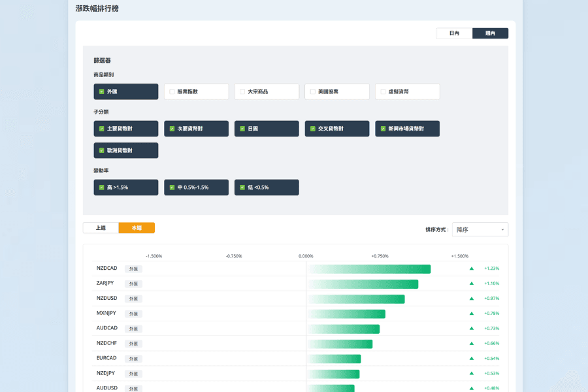Click the AUDCAD symbol name
This screenshot has height=392, width=588.
[107, 328]
